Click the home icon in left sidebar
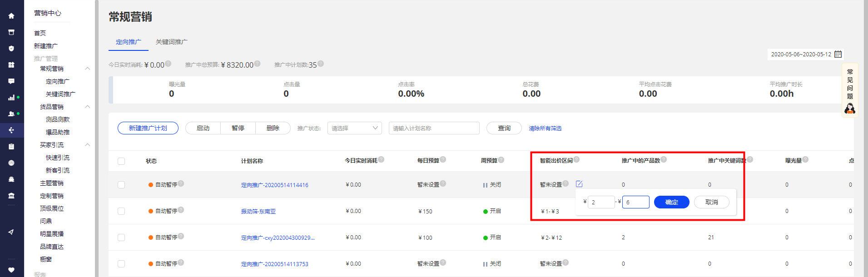The image size is (868, 277). click(11, 16)
